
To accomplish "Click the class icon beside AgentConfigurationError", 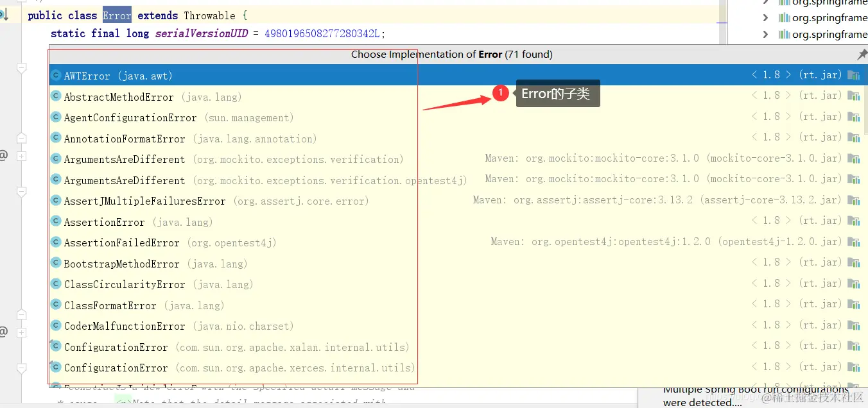I will (x=56, y=117).
